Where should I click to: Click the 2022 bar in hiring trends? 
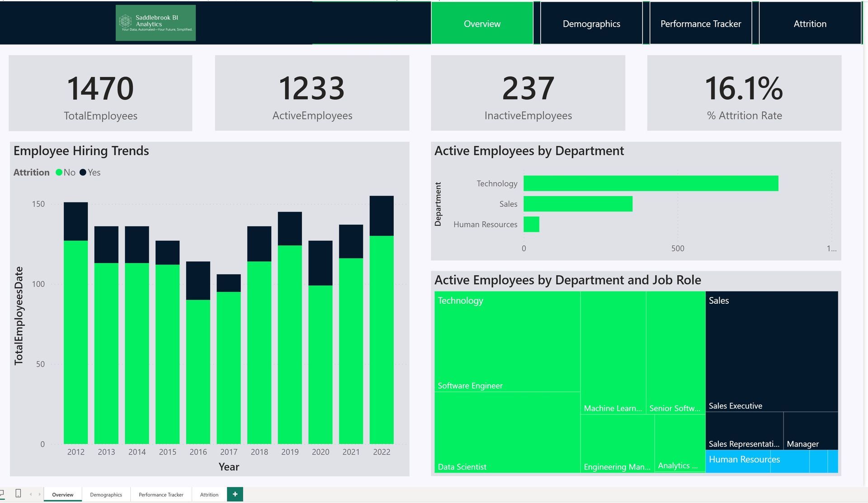click(381, 339)
